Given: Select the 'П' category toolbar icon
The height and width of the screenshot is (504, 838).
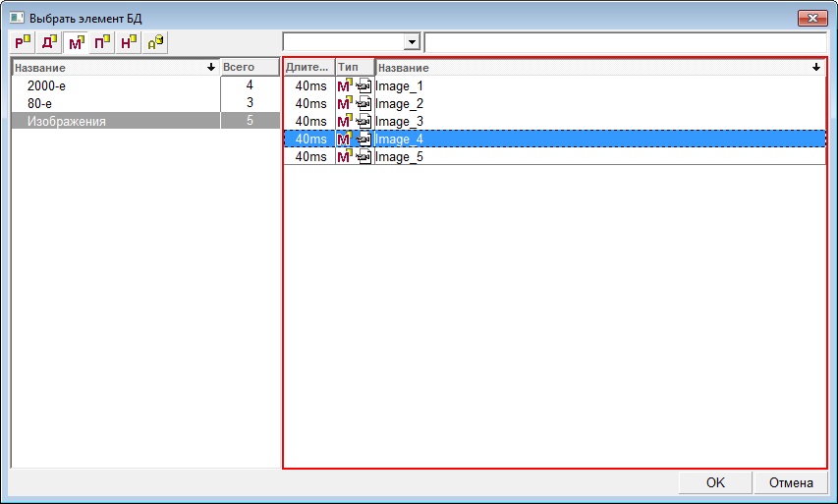Looking at the screenshot, I should click(x=101, y=42).
